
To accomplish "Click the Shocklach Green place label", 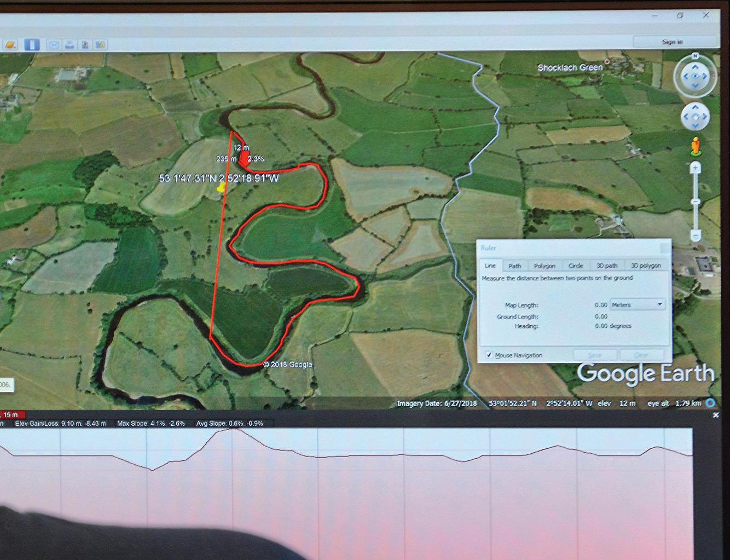I will 570,67.
